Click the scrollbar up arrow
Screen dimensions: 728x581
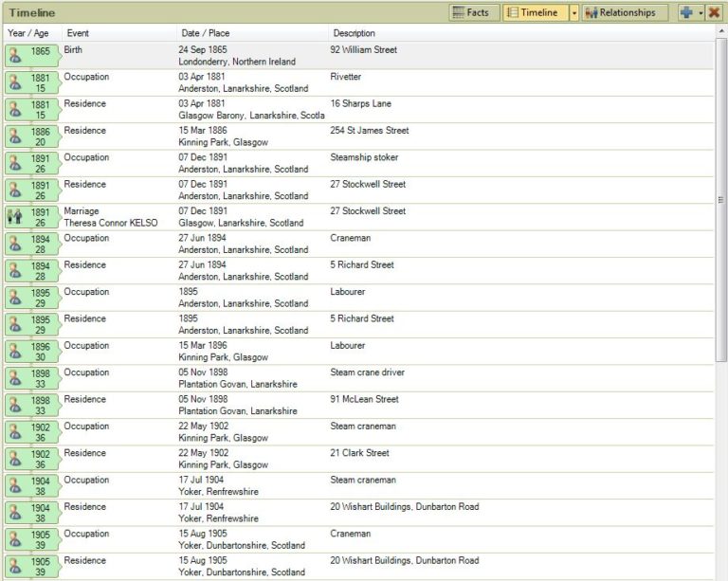click(721, 31)
